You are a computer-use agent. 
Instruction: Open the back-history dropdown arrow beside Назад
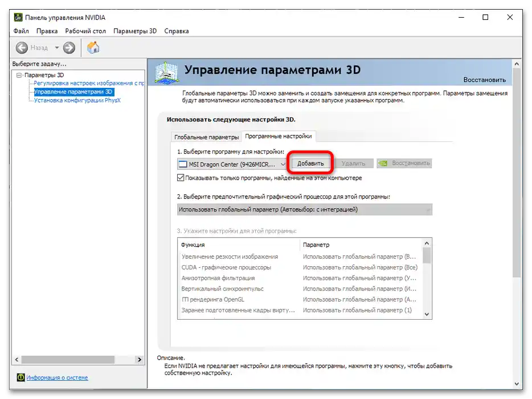point(56,47)
